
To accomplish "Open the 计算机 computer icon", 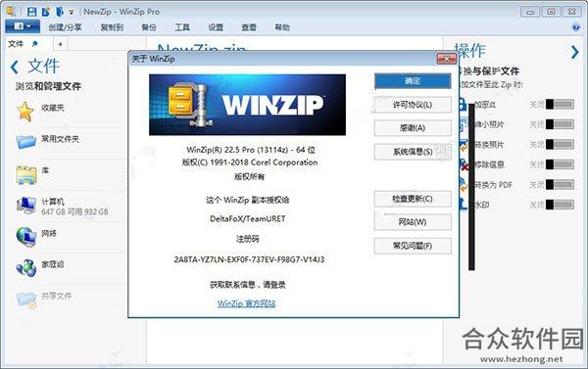I will pyautogui.click(x=25, y=206).
